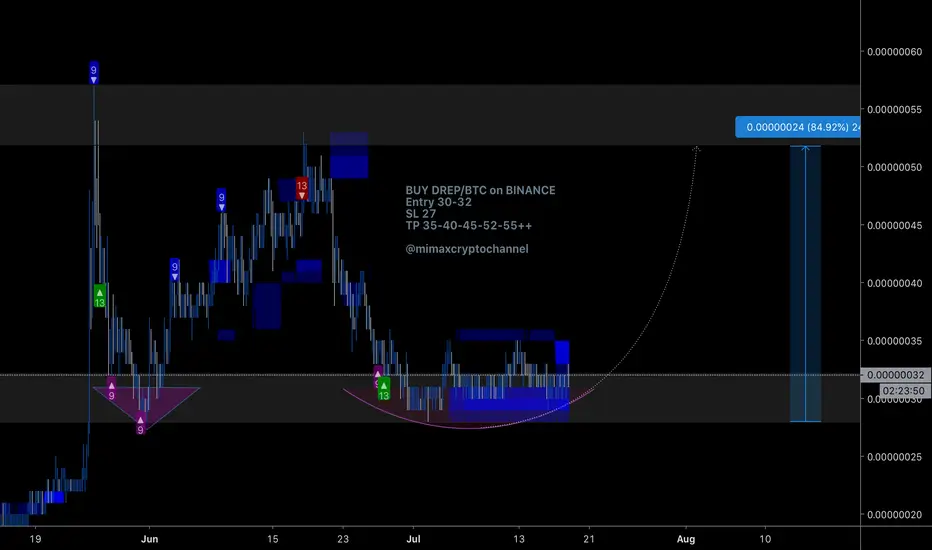Click the 0.00000020 price axis label

(895, 514)
